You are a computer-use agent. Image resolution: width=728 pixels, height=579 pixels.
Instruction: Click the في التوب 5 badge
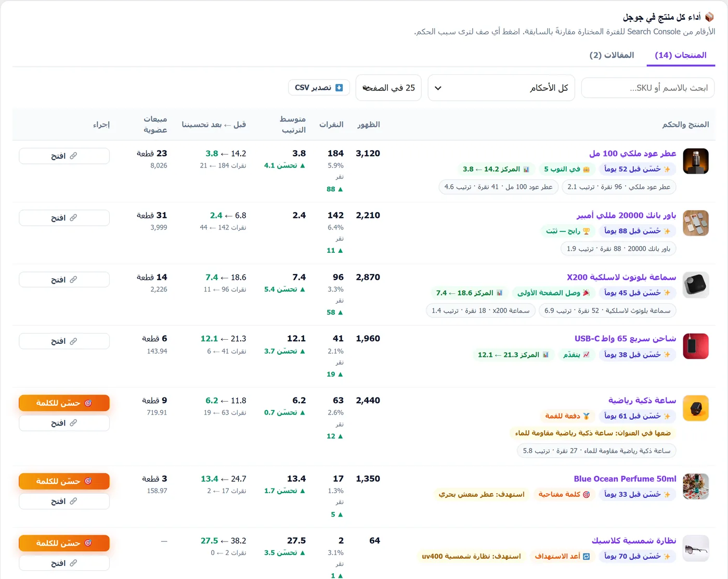click(x=567, y=169)
